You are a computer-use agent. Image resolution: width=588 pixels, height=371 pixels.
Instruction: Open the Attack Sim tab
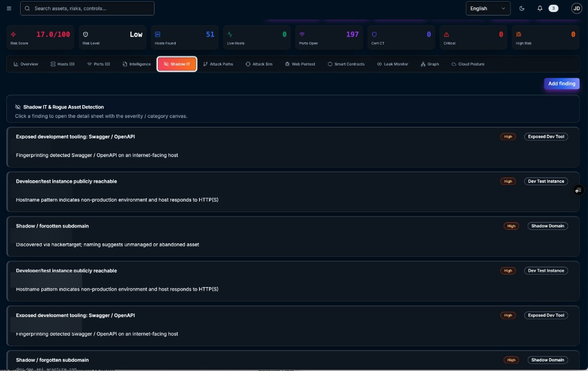point(259,64)
